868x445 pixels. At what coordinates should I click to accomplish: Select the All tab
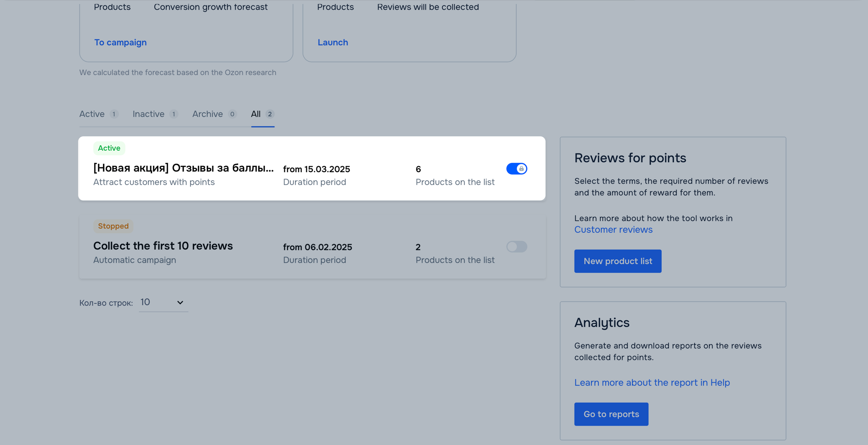(x=256, y=114)
